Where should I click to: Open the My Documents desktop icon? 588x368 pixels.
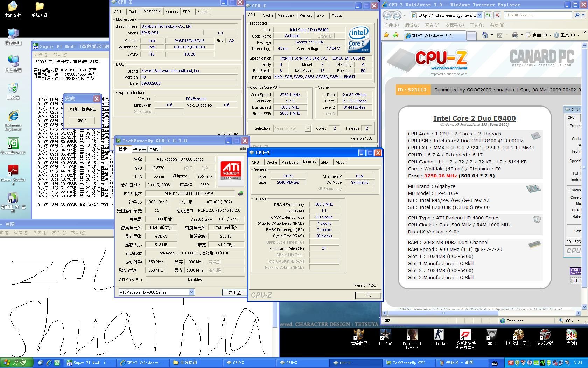pos(13,9)
